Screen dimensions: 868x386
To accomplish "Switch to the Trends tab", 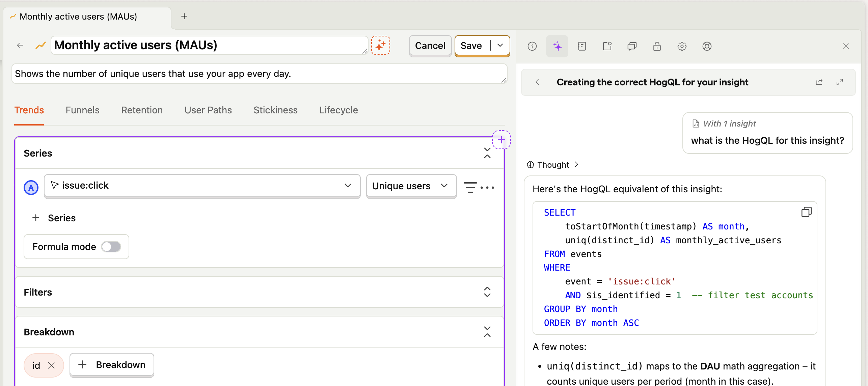I will point(29,110).
